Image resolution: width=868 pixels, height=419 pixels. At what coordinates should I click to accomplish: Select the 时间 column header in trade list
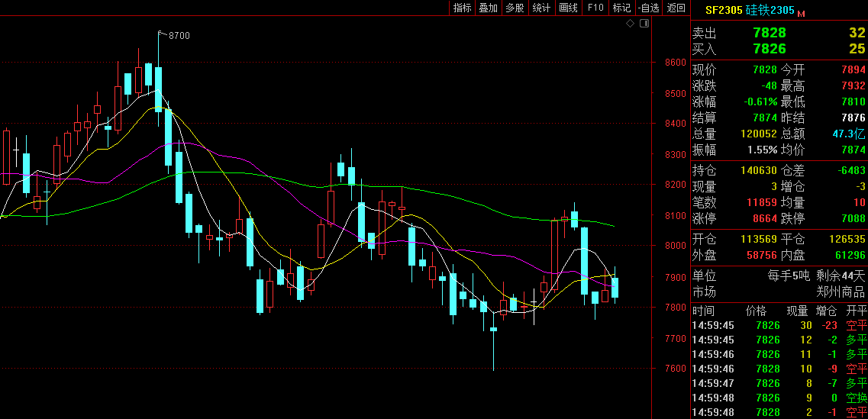(x=703, y=311)
